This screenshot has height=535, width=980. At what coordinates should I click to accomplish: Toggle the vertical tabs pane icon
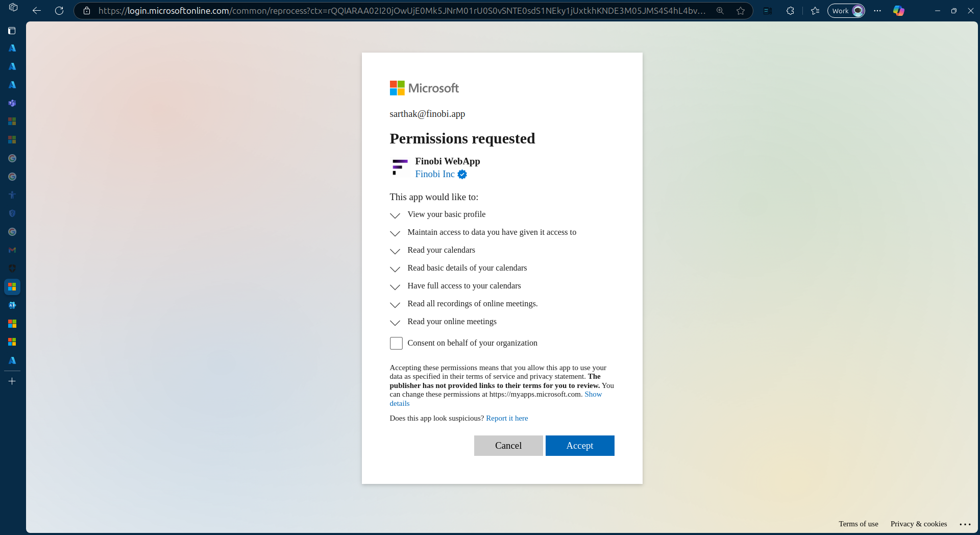[12, 31]
